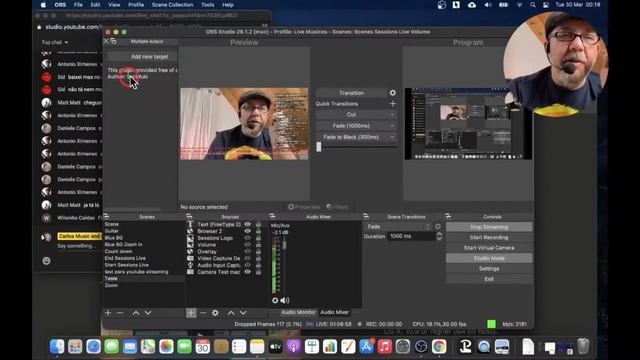640x360 pixels.
Task: Open Top chat dropdown in YouTube window
Action: 55,42
